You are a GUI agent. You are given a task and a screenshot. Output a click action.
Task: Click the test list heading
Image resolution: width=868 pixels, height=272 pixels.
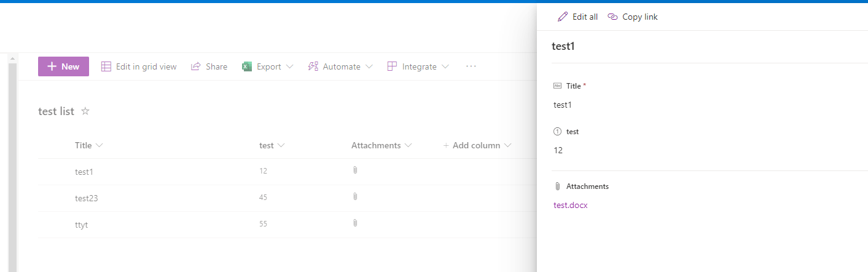click(x=56, y=111)
